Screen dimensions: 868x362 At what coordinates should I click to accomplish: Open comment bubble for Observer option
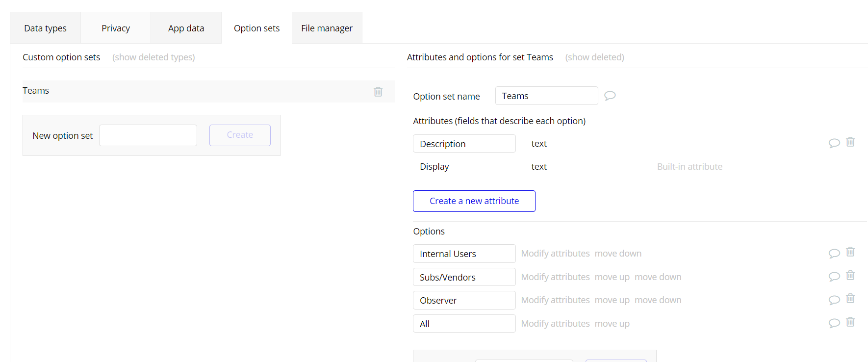coord(834,300)
